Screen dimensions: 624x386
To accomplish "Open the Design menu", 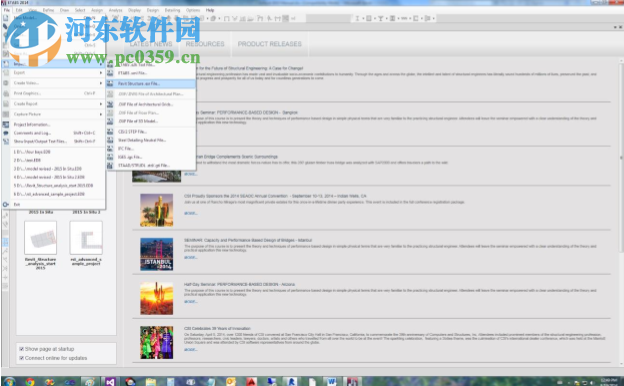I will click(153, 10).
